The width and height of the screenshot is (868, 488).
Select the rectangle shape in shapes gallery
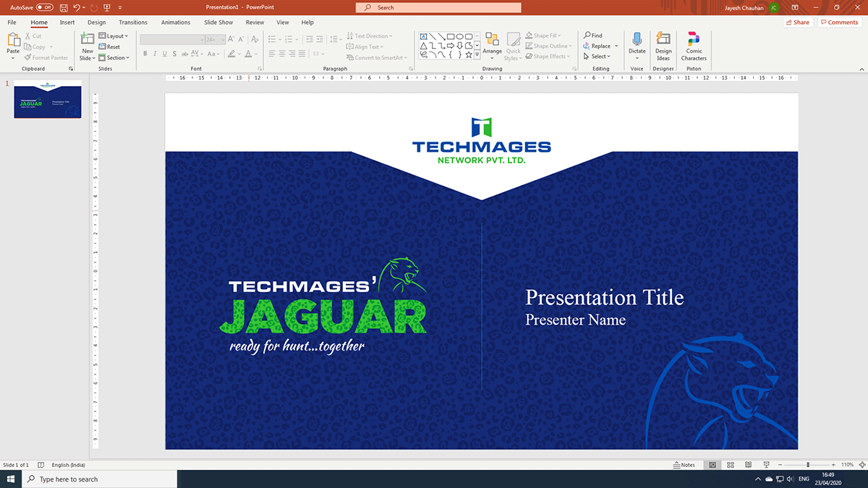451,36
